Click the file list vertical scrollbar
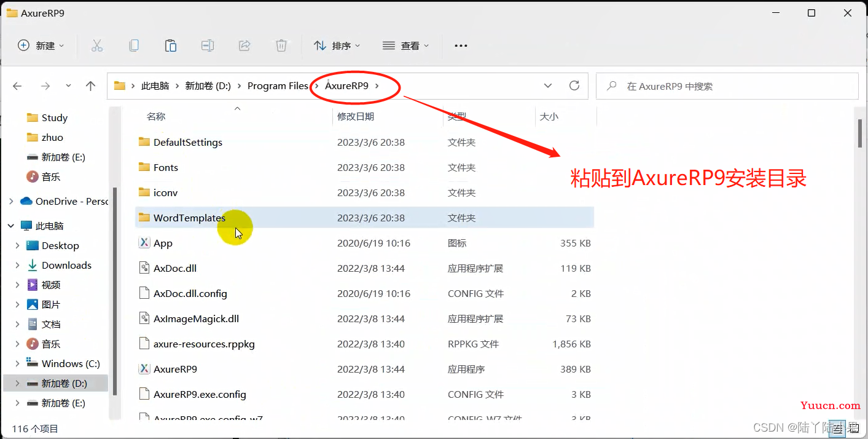The width and height of the screenshot is (868, 439). click(860, 133)
